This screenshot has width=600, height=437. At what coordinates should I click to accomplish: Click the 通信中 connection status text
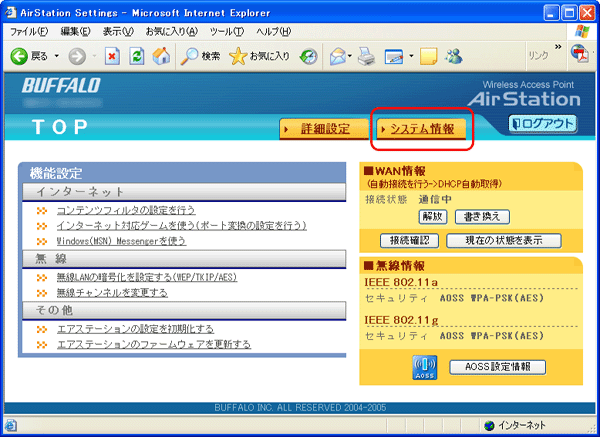click(435, 199)
